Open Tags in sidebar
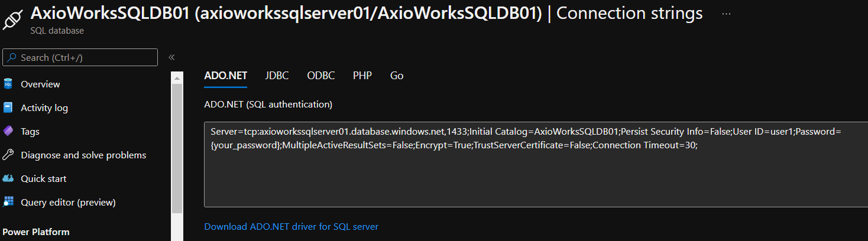Viewport: 868px width, 241px height. [30, 131]
